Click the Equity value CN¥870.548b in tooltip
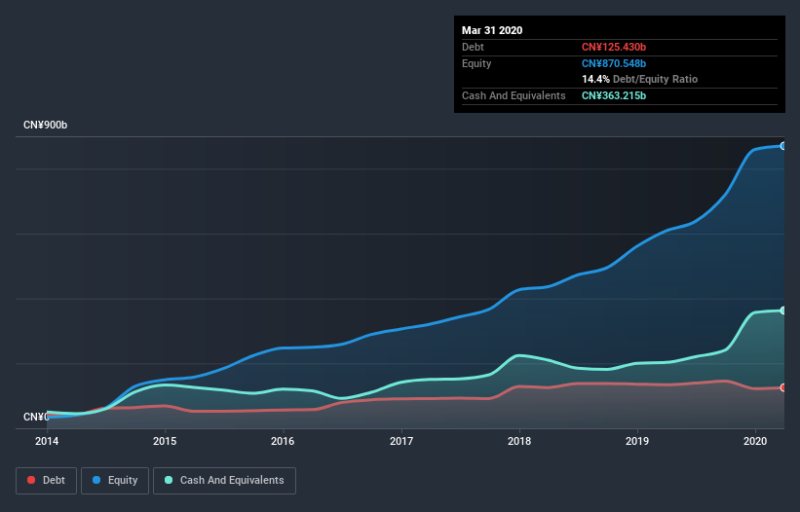This screenshot has height=512, width=800. tap(614, 63)
